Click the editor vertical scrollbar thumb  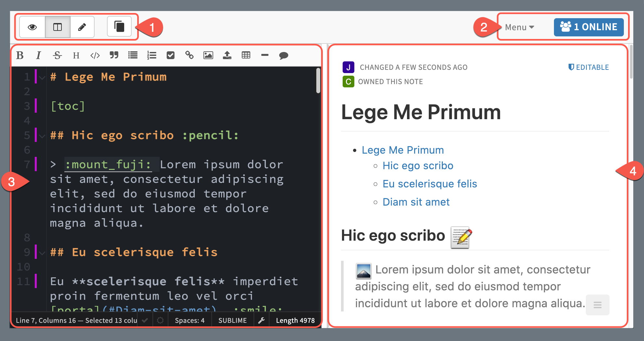tap(318, 80)
